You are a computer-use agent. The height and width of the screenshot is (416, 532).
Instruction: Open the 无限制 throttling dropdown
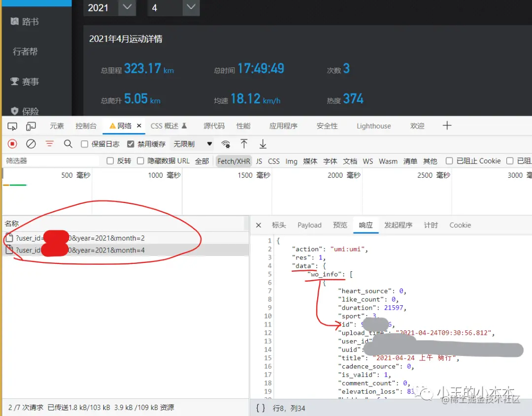(193, 144)
